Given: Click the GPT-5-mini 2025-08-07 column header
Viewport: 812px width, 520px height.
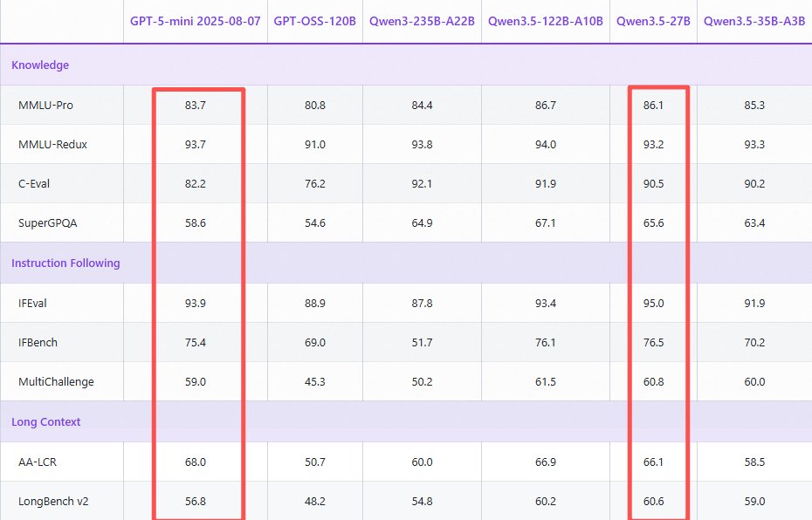Looking at the screenshot, I should pyautogui.click(x=196, y=21).
